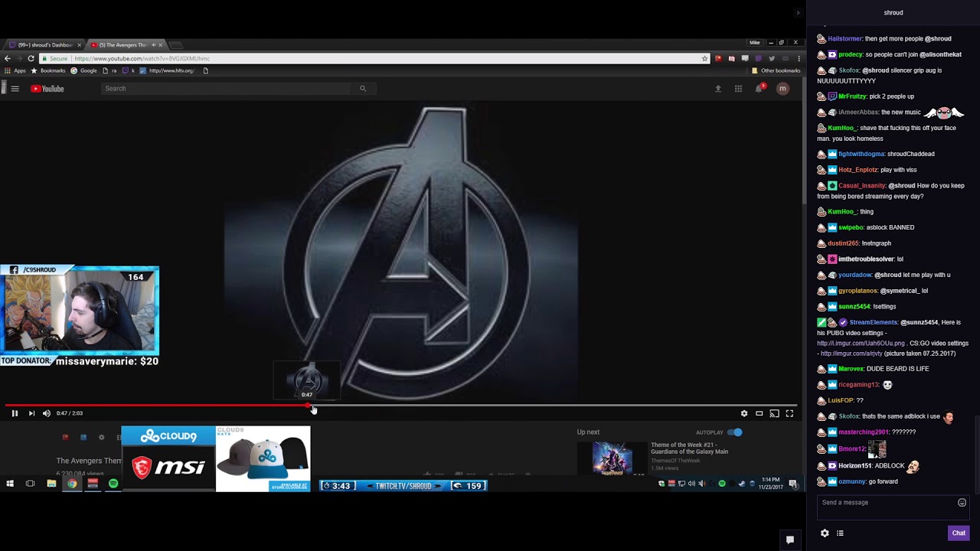Open YouTube player settings gear
This screenshot has width=980, height=551.
[744, 413]
